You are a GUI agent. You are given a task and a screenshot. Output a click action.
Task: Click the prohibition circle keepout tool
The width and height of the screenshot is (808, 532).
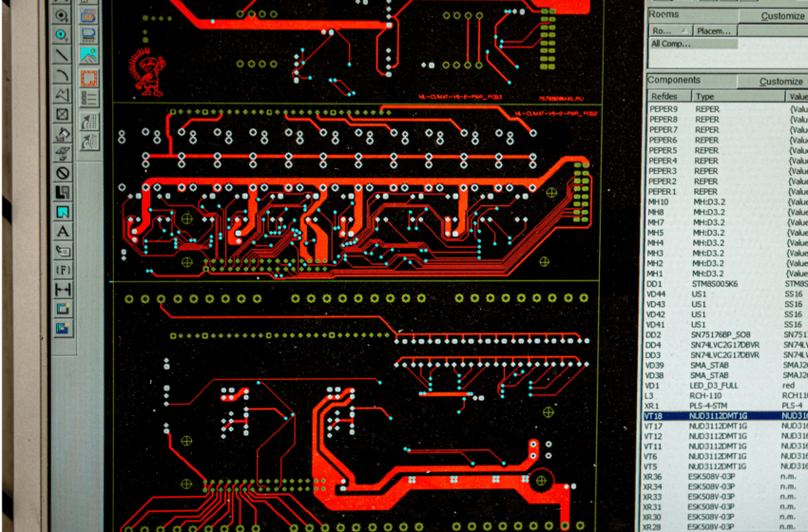pyautogui.click(x=63, y=173)
